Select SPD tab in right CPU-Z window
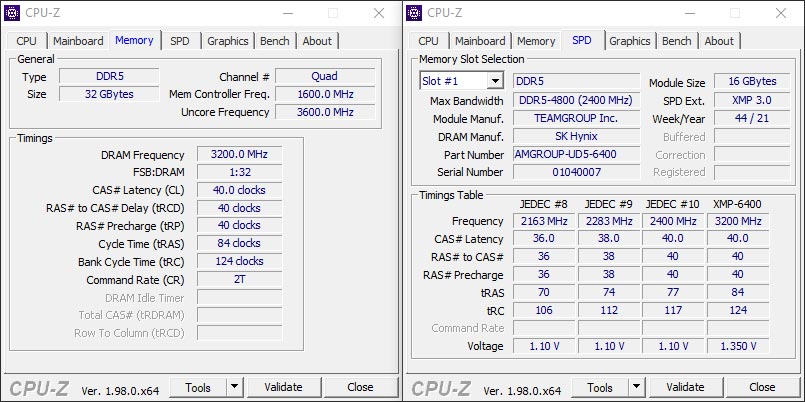Viewport: 805px width, 402px height. pyautogui.click(x=582, y=40)
